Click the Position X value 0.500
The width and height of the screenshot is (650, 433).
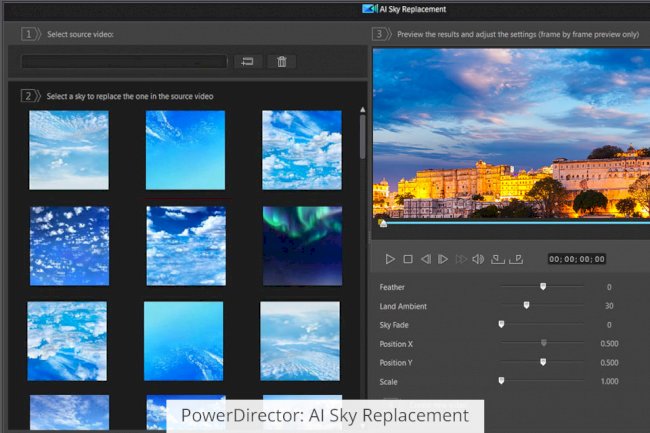pyautogui.click(x=609, y=343)
